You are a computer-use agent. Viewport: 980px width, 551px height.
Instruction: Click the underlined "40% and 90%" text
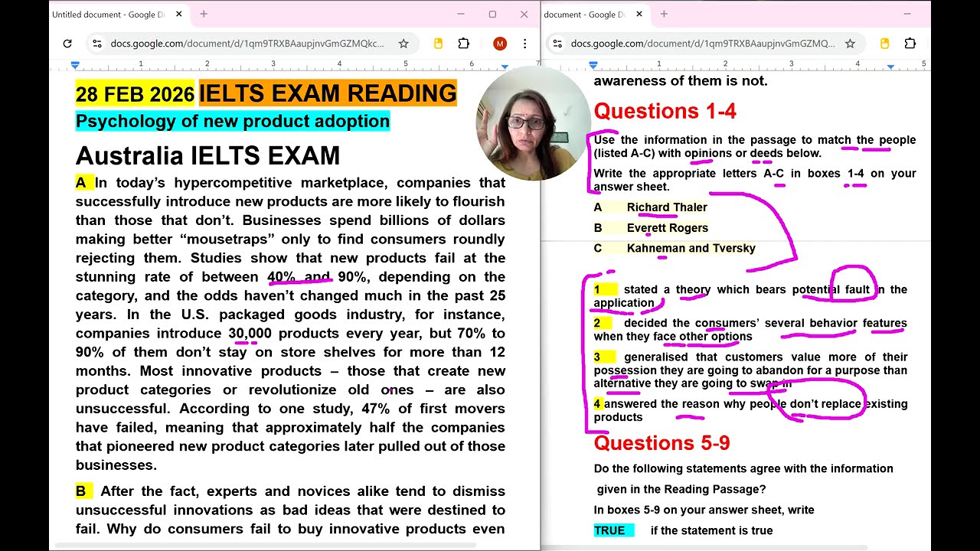click(x=317, y=277)
